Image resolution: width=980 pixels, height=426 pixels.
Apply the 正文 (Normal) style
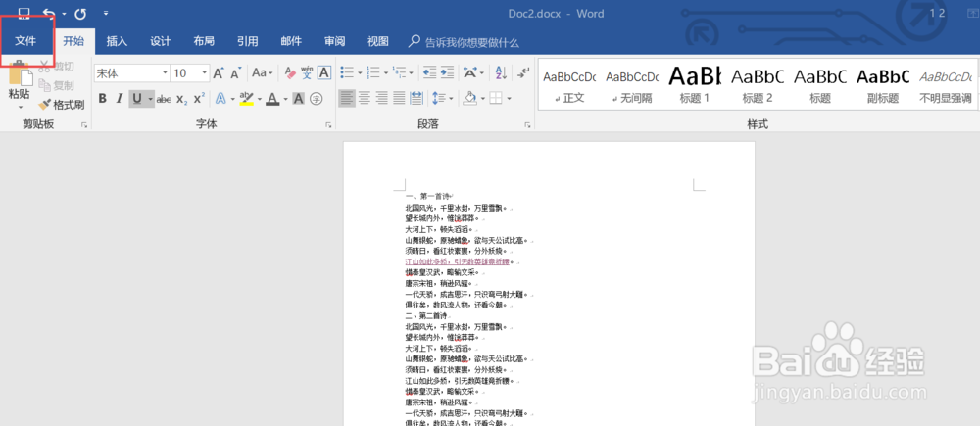(x=569, y=85)
